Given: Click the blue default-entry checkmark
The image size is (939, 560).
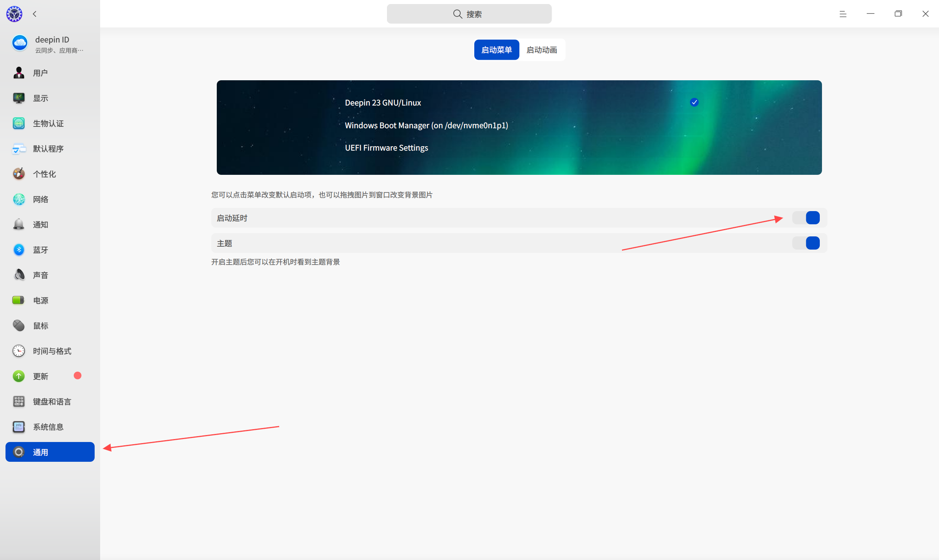Looking at the screenshot, I should (x=694, y=102).
